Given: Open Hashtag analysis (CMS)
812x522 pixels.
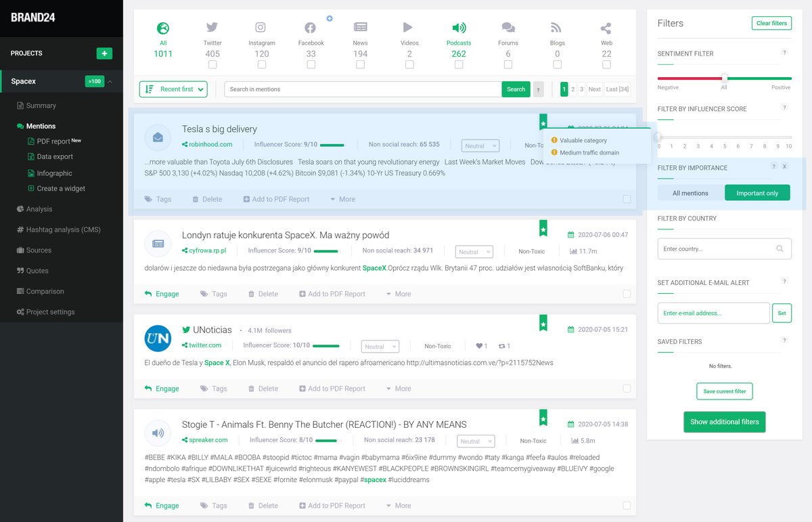Looking at the screenshot, I should [58, 230].
